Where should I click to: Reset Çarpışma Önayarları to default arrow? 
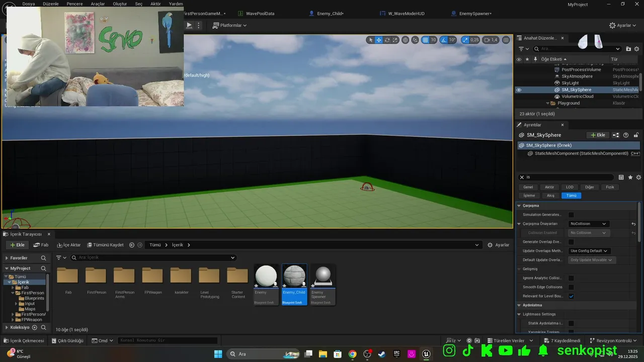(x=633, y=224)
